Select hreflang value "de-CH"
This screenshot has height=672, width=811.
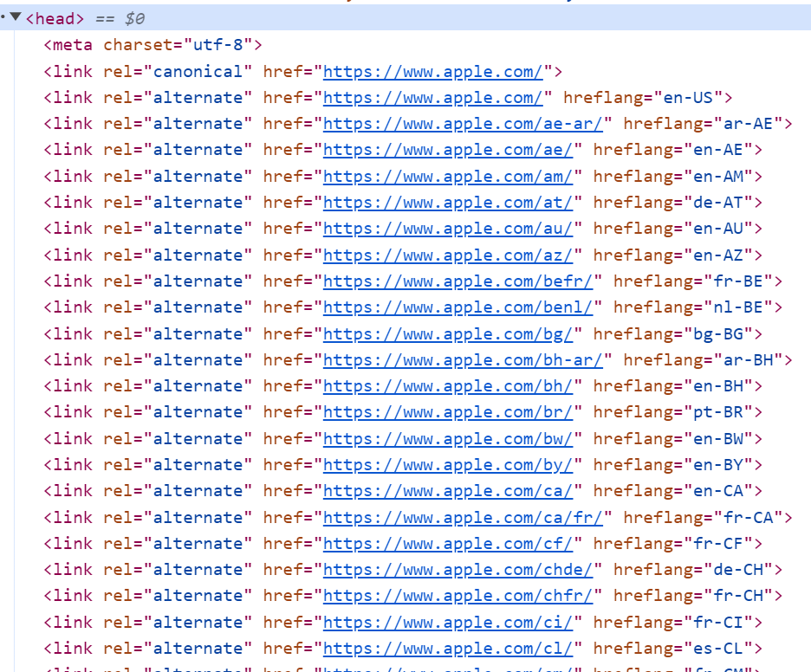click(x=738, y=570)
